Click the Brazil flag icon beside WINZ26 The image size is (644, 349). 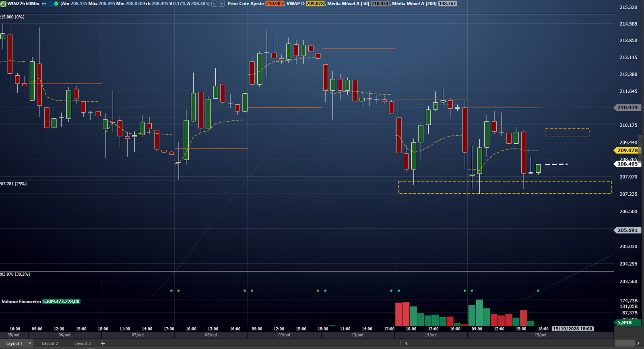point(3,4)
